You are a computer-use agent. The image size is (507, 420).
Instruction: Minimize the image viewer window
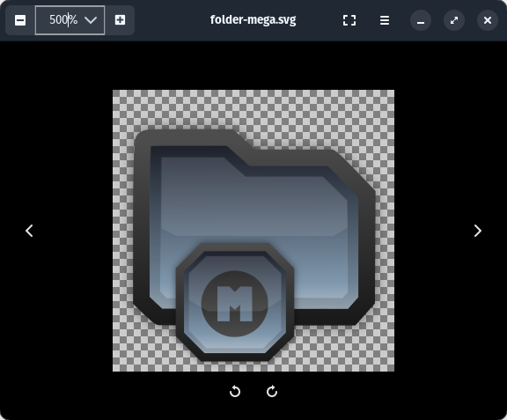click(421, 20)
